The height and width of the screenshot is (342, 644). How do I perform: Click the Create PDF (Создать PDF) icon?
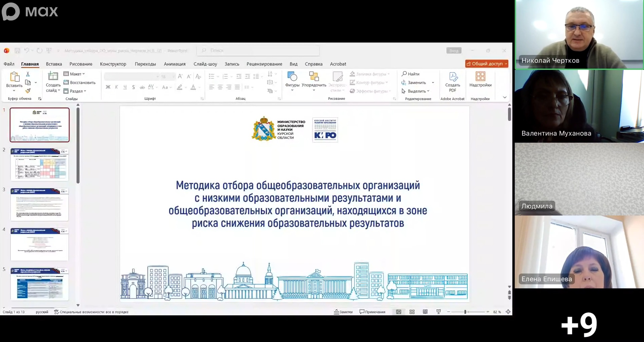(x=453, y=77)
